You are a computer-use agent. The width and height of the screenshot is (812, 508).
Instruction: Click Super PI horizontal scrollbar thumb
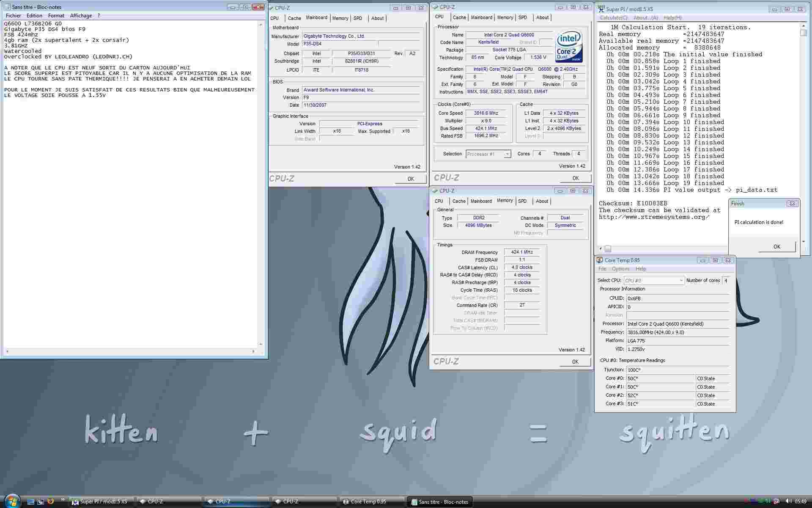pos(608,249)
